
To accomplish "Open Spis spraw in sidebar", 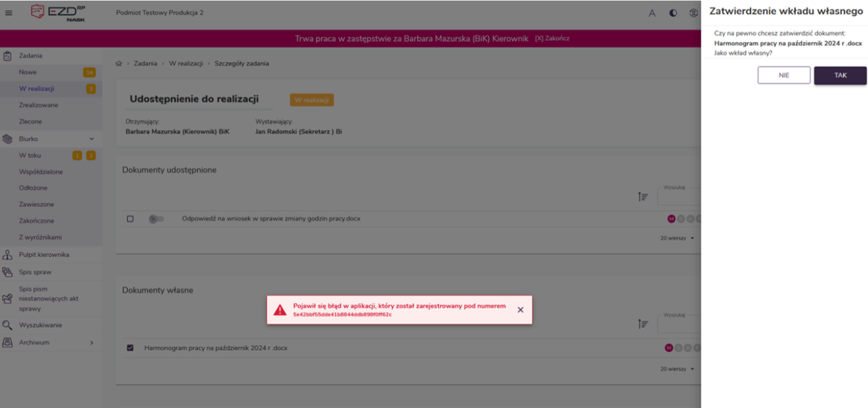I will point(35,272).
